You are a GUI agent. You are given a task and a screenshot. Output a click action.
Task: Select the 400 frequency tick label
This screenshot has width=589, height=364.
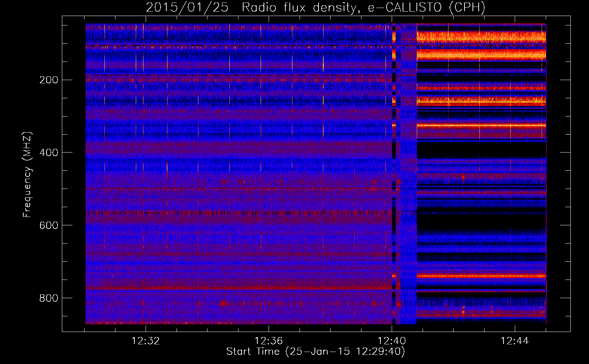point(48,153)
